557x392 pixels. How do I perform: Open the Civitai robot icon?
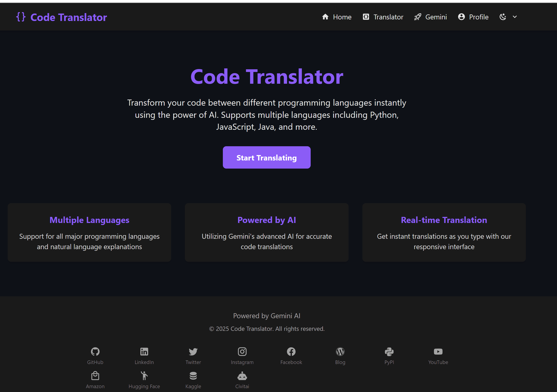click(x=242, y=376)
